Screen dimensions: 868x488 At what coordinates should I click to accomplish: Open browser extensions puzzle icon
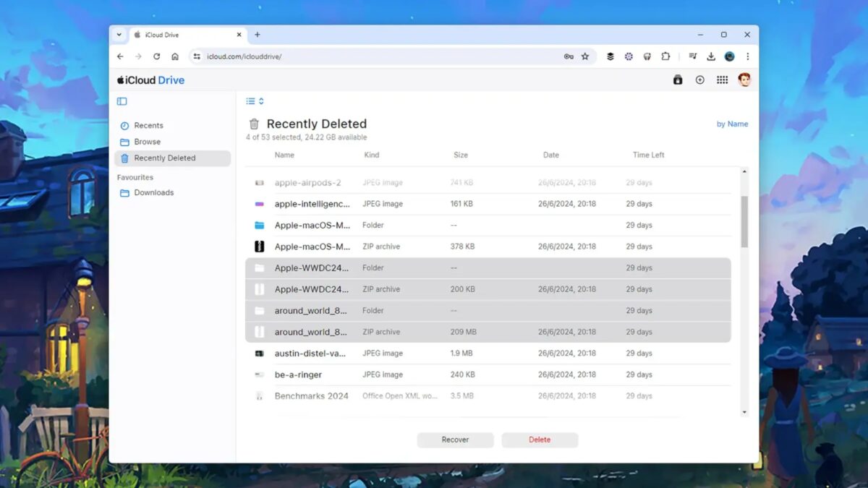[665, 56]
